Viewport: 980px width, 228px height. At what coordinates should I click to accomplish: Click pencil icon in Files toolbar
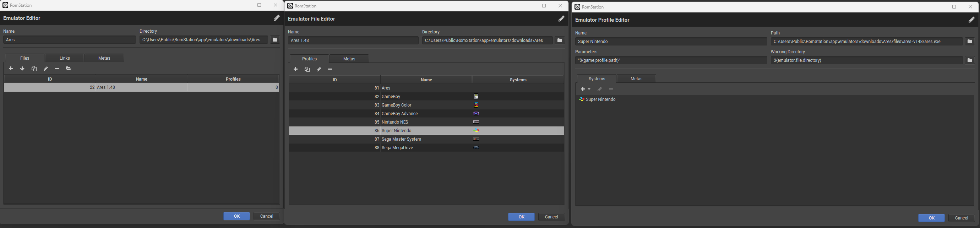pos(46,69)
